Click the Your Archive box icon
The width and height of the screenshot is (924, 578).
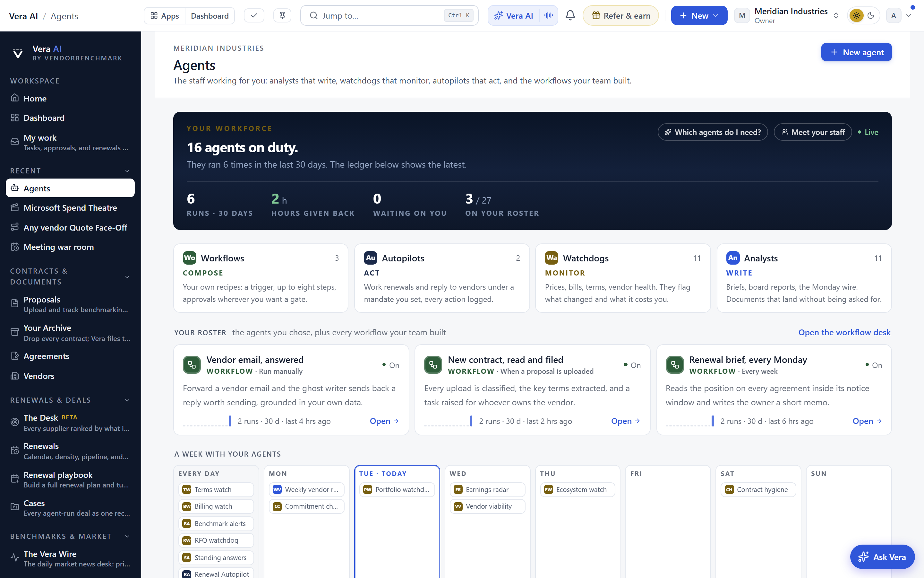pos(15,332)
